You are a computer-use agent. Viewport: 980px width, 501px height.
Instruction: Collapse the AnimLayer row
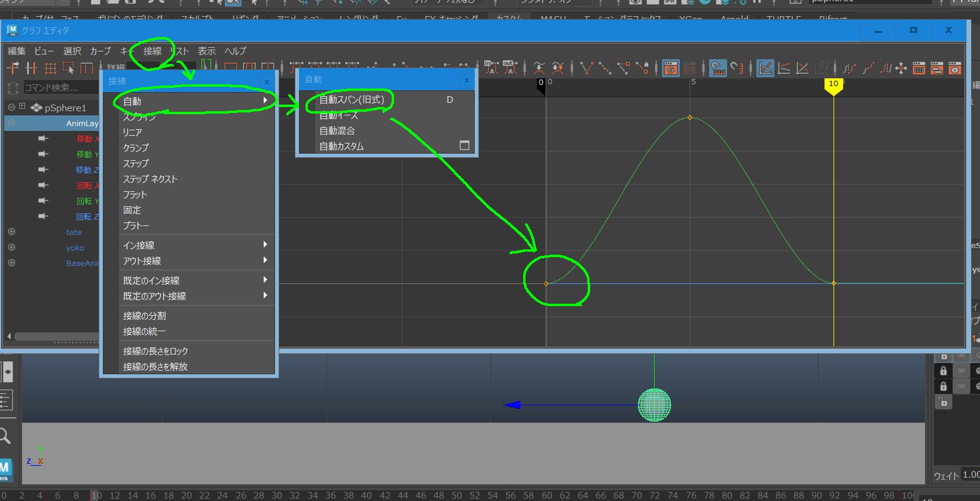[11, 123]
